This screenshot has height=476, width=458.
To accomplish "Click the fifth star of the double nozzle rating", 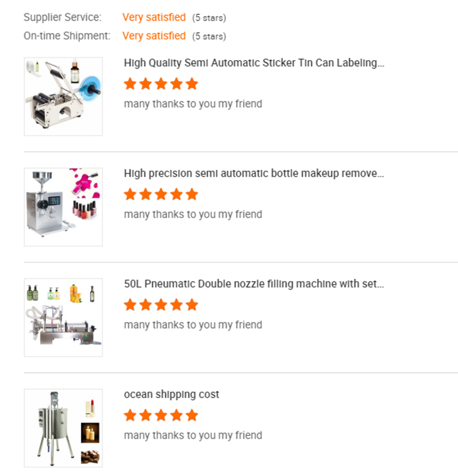I will (x=192, y=305).
